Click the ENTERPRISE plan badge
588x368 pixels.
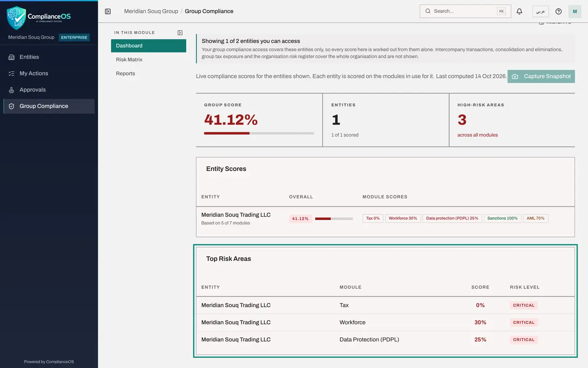click(74, 37)
